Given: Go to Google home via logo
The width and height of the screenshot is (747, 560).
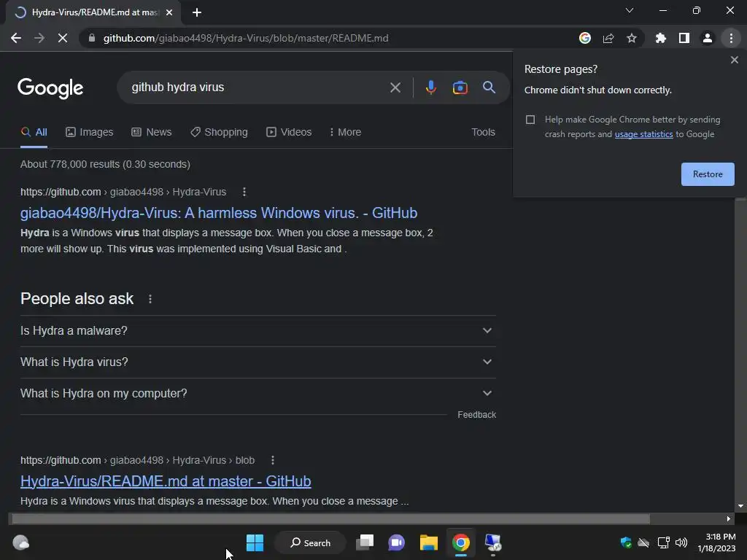Looking at the screenshot, I should coord(50,88).
